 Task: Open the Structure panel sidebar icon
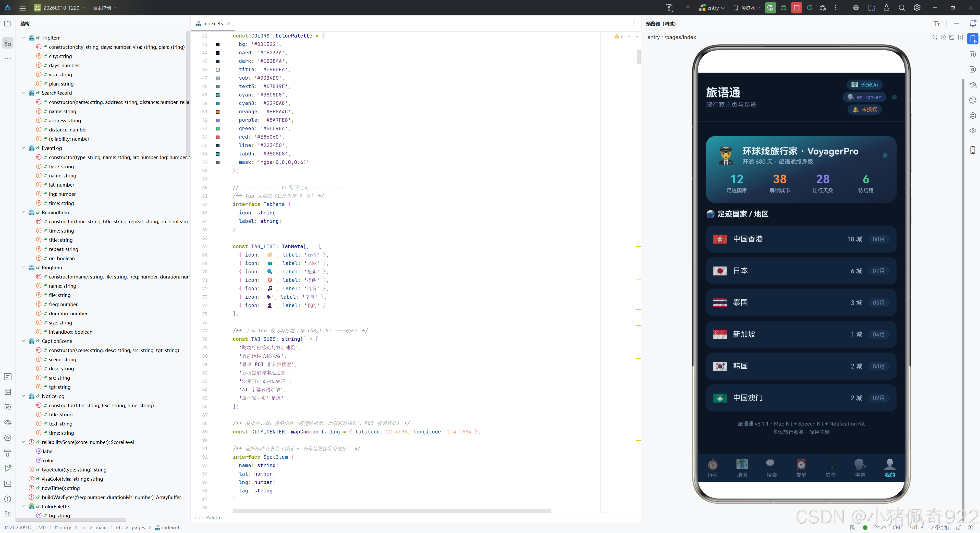click(8, 43)
